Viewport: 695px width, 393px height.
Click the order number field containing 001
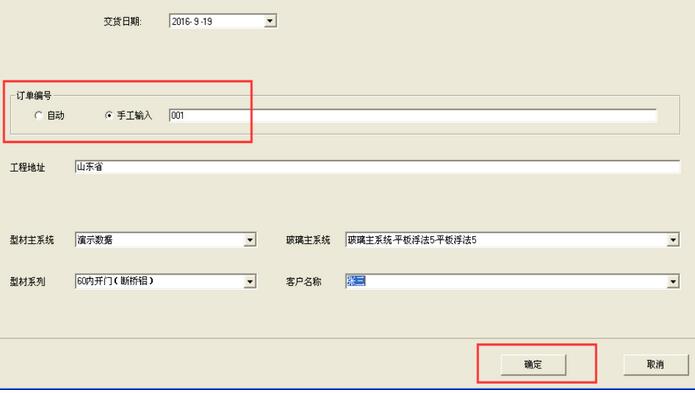[x=413, y=116]
